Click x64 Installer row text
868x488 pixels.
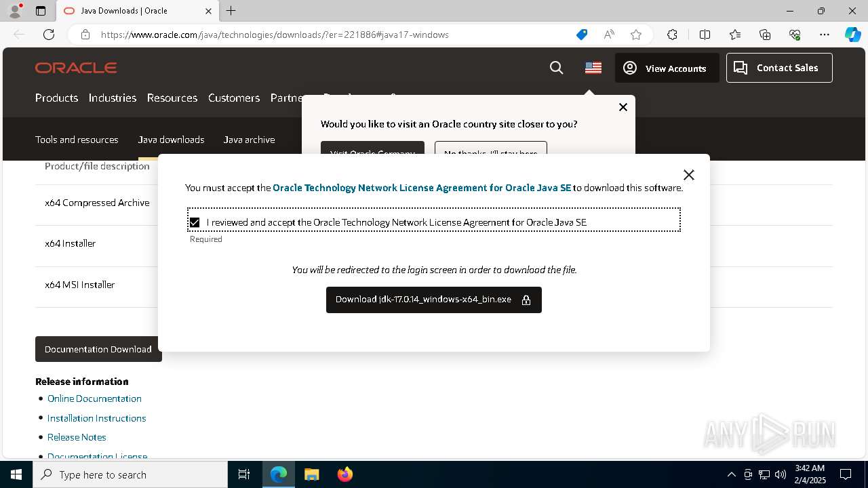coord(70,243)
